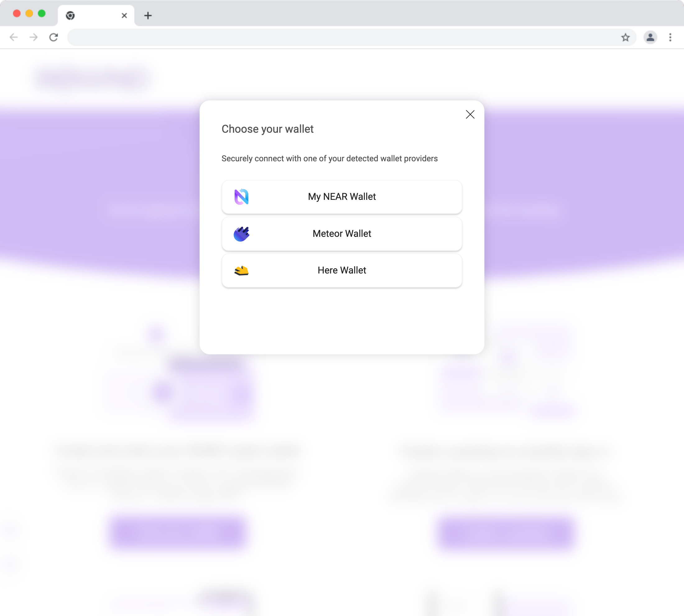
Task: Focus the browser address bar
Action: (x=339, y=37)
